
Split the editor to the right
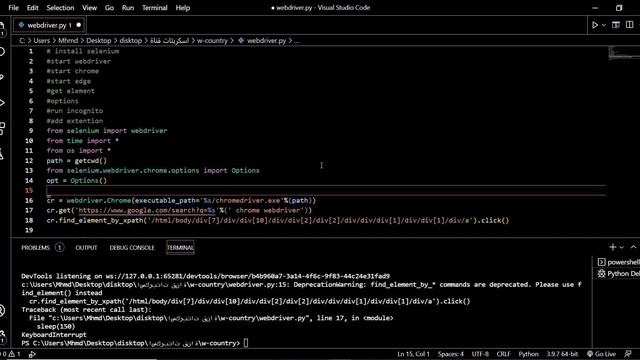[x=630, y=25]
